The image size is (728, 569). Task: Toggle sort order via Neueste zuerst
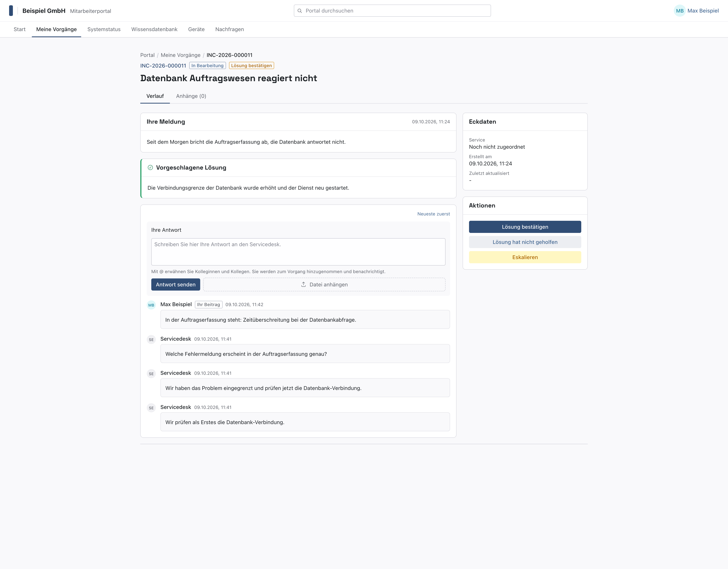(433, 214)
